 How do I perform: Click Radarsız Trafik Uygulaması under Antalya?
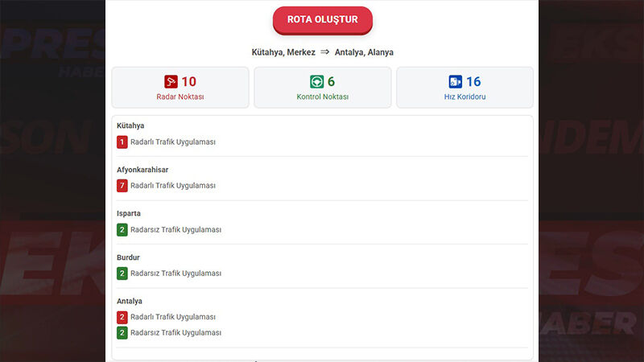(175, 333)
